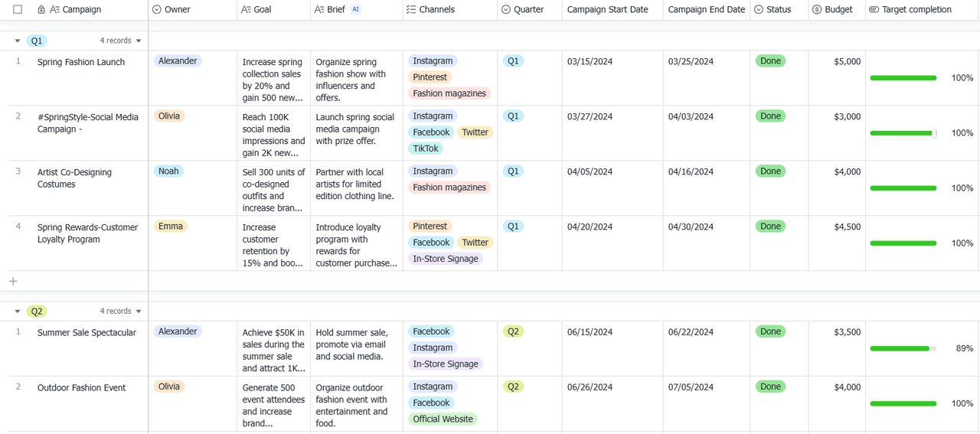Click the Goal text field icon

(246, 10)
